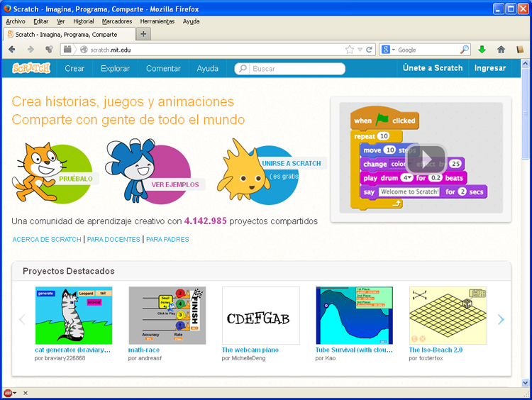Screen dimensions: 532x400
Task: Open downloads with green arrow icon
Action: pos(482,50)
